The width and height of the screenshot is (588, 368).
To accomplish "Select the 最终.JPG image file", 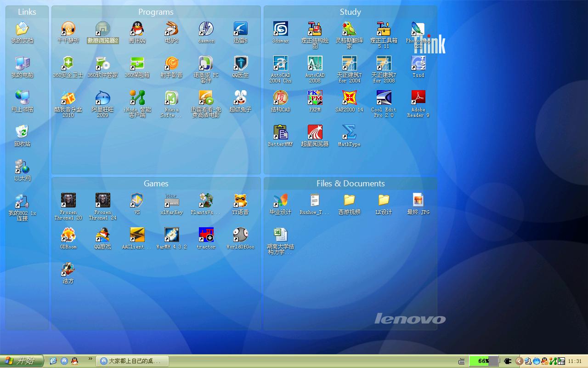I will click(418, 204).
